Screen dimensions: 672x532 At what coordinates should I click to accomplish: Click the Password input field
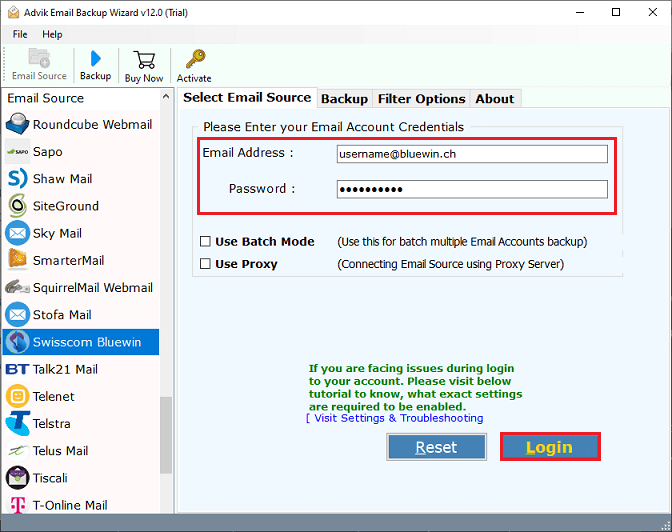pos(472,189)
